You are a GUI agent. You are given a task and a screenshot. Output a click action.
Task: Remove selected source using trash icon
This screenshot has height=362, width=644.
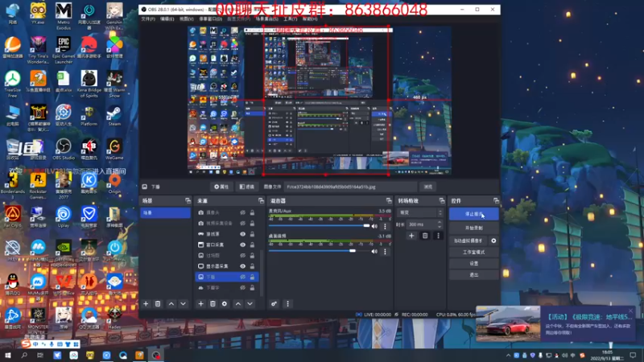(213, 304)
